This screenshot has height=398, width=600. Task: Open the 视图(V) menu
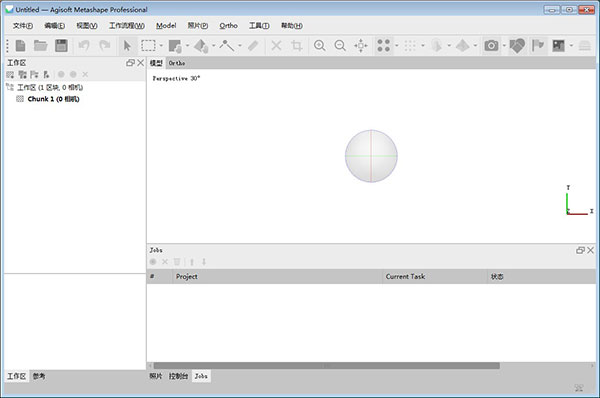click(87, 26)
